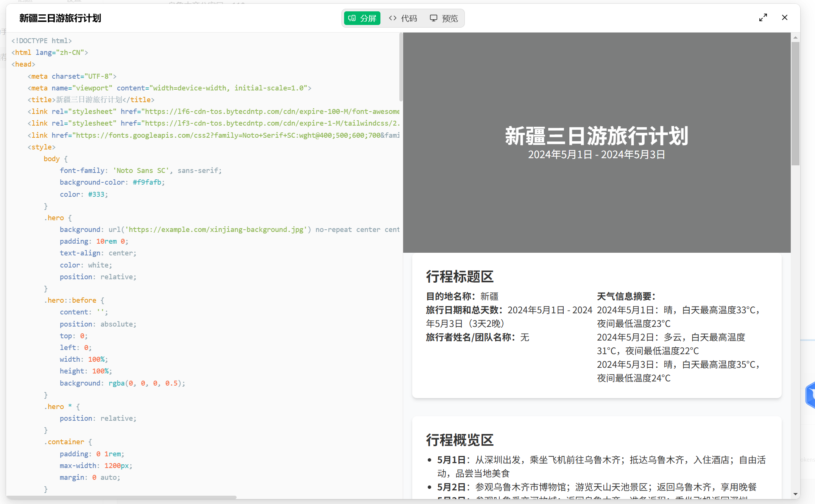The height and width of the screenshot is (504, 815).
Task: Click the rgba(0, 0, 0, 0.5) background line
Action: pyautogui.click(x=123, y=383)
